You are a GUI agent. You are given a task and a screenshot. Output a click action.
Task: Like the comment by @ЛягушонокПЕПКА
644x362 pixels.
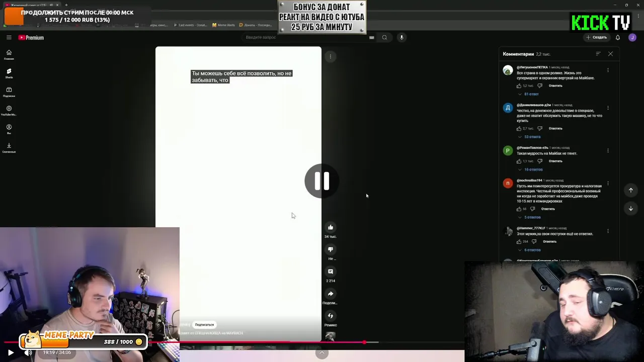click(x=519, y=86)
